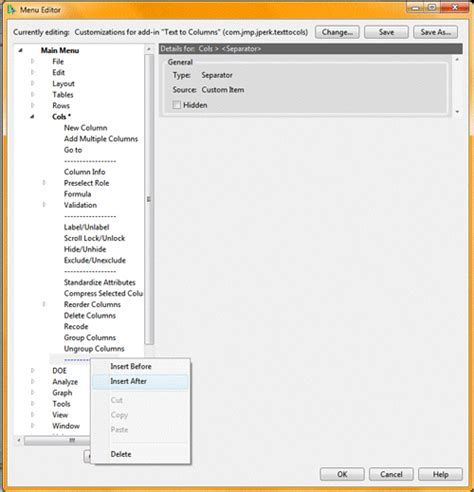Screen dimensions: 474x492
Task: Click the tree panel vertical scrollbar thumb
Action: click(x=149, y=199)
